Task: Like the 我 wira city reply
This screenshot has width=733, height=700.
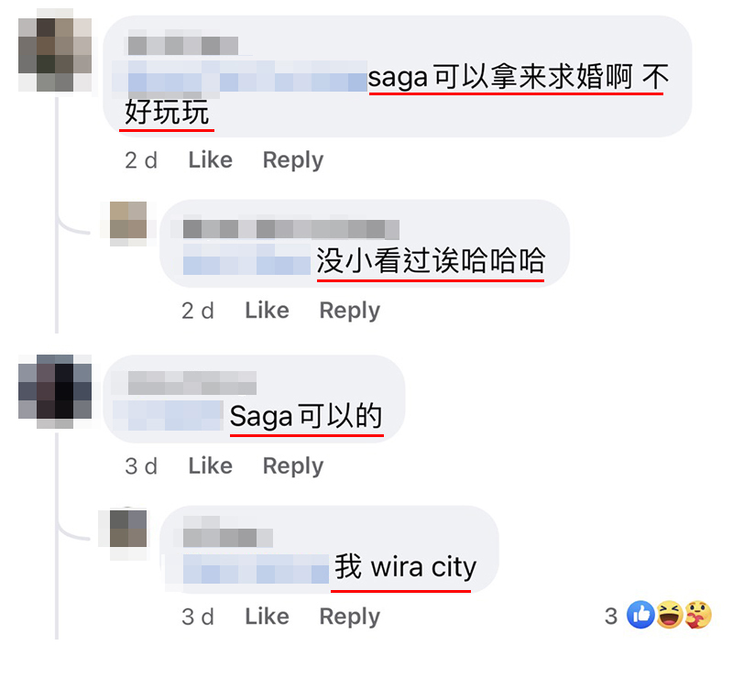Action: [267, 617]
